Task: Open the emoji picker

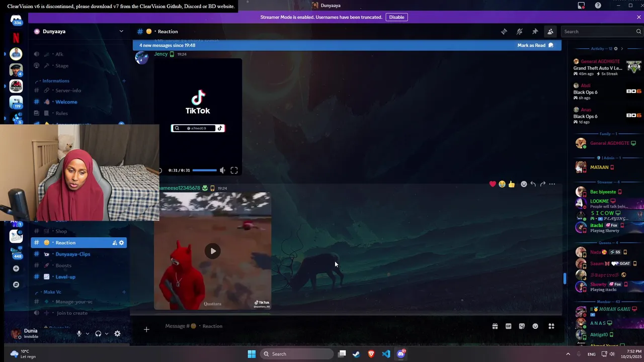Action: tap(535, 326)
